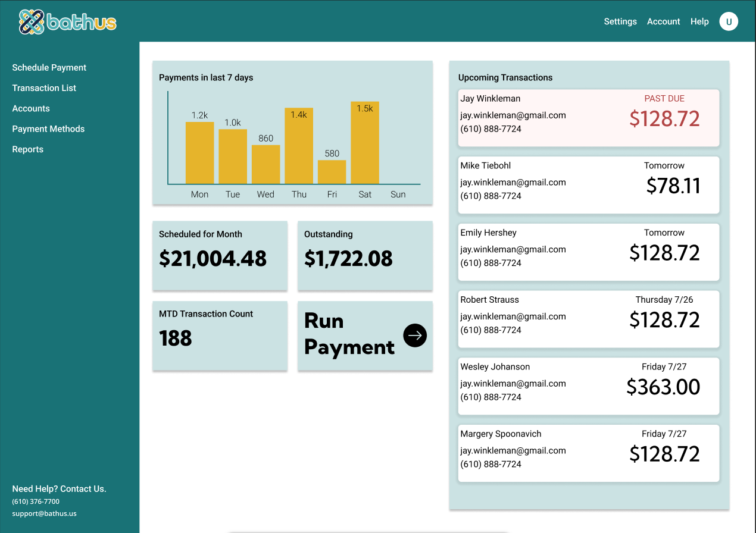Click the Bathus logo icon
This screenshot has width=756, height=533.
[32, 22]
